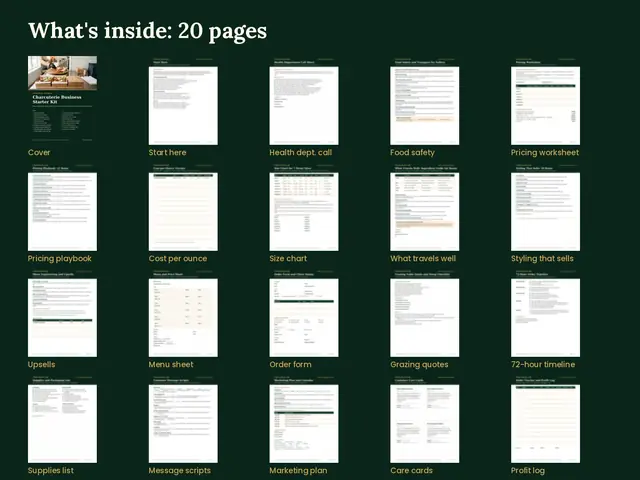This screenshot has height=480, width=640.
Task: Open the Pricing worksheet page thumbnail
Action: [x=545, y=100]
